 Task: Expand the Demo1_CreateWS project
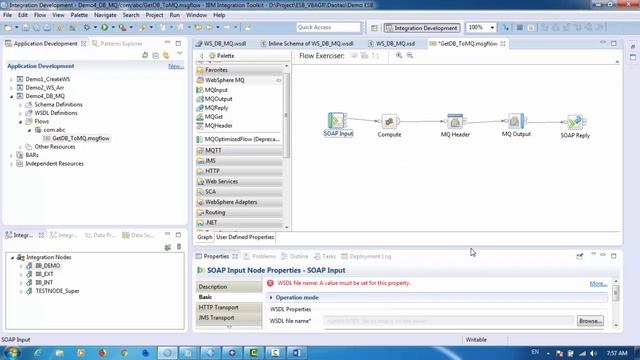[11, 79]
